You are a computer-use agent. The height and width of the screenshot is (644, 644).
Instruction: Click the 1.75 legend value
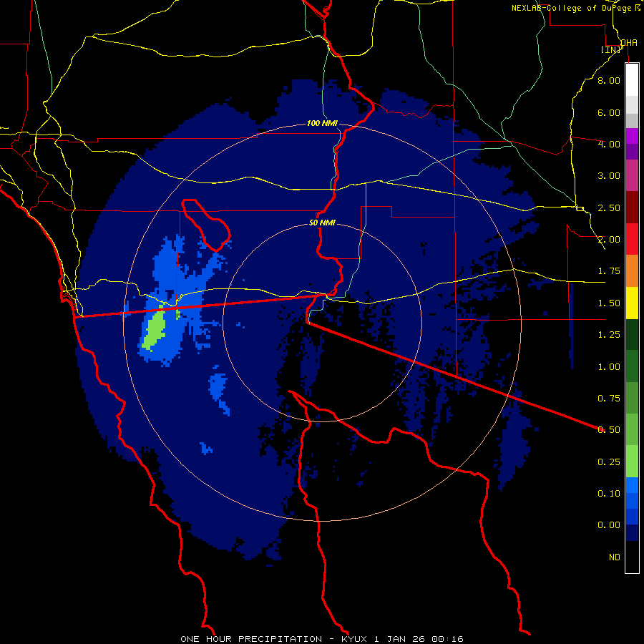(x=609, y=271)
